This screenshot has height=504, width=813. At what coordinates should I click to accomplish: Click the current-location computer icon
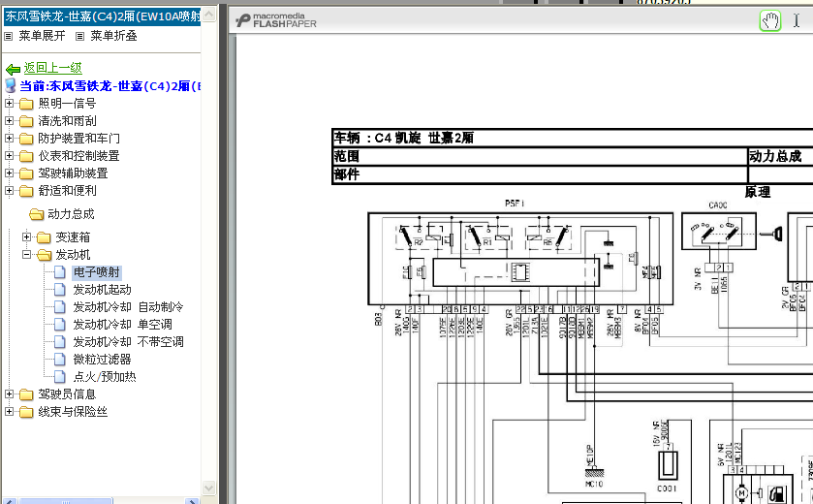pos(11,86)
